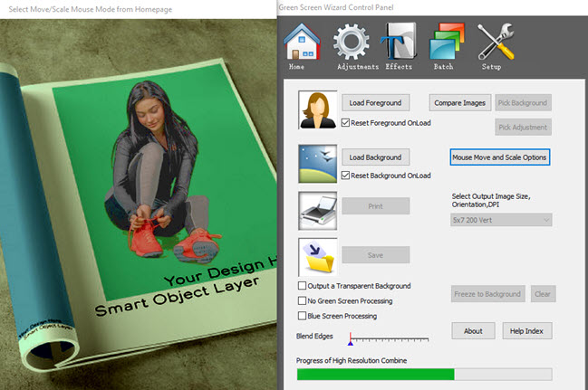This screenshot has height=390, width=588.
Task: Open the Home panel icon
Action: (302, 46)
